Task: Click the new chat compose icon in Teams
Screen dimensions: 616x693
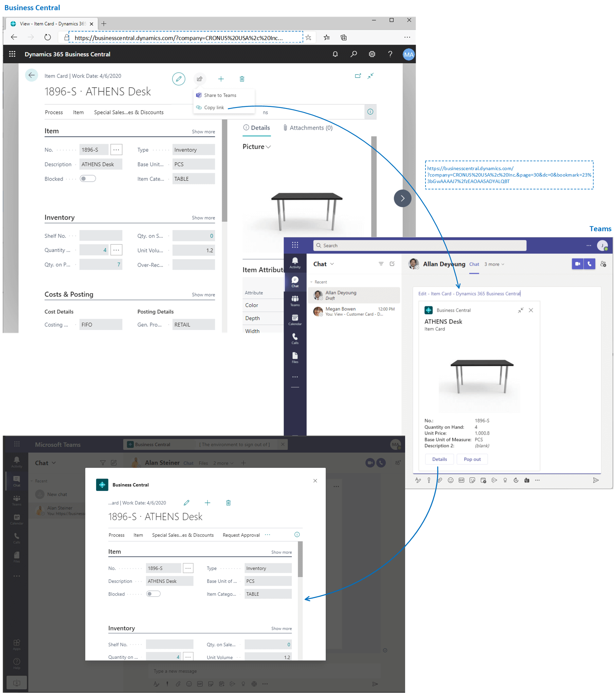Action: pos(392,264)
